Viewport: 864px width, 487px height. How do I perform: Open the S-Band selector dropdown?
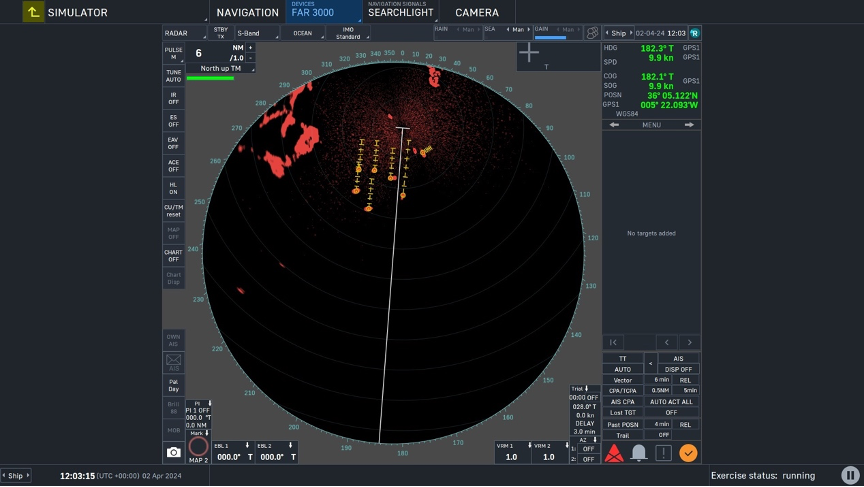pyautogui.click(x=257, y=33)
